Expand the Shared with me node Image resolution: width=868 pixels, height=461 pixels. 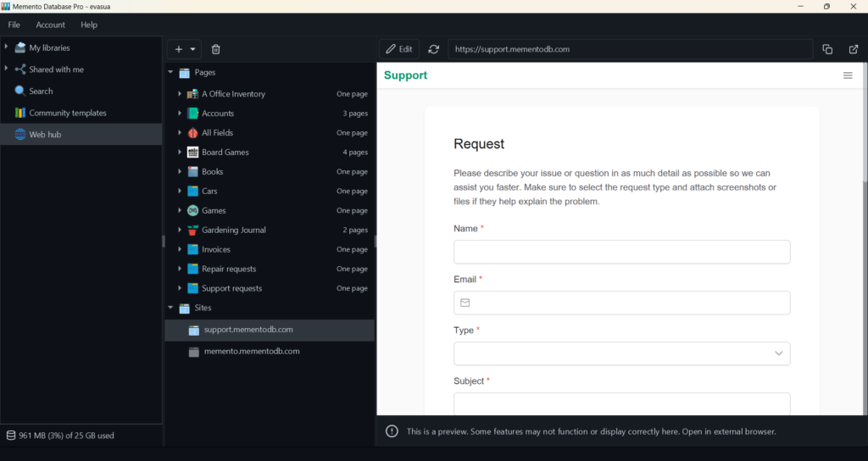6,69
